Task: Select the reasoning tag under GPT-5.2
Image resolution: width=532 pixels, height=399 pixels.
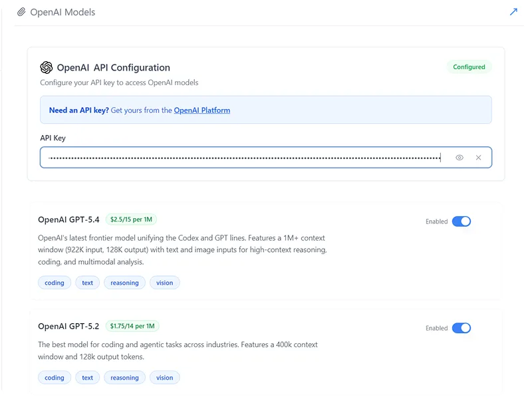Action: tap(124, 378)
